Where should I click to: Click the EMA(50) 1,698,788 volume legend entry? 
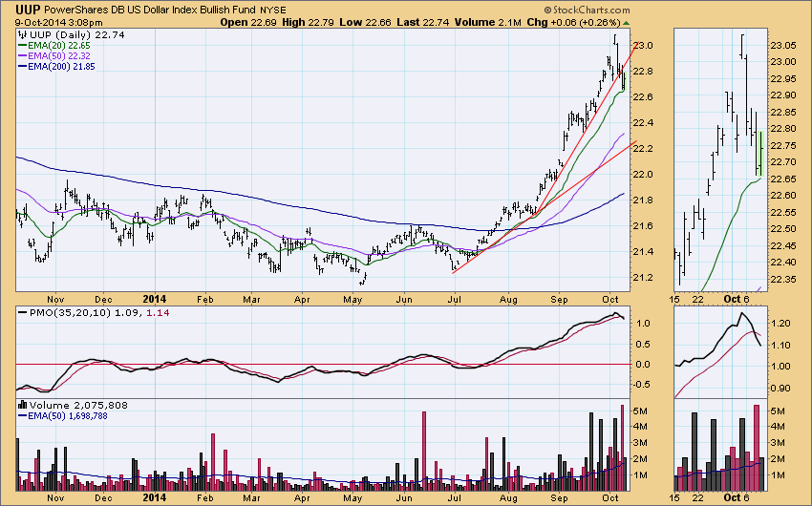[67, 416]
